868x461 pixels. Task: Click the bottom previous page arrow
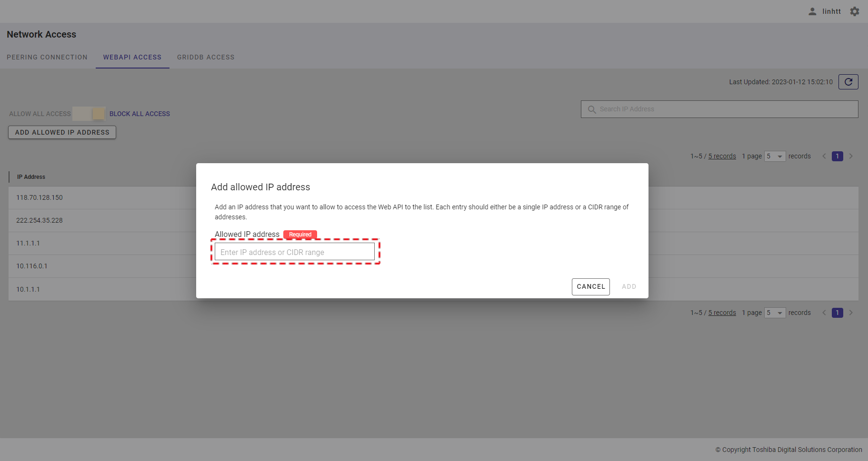pyautogui.click(x=824, y=313)
